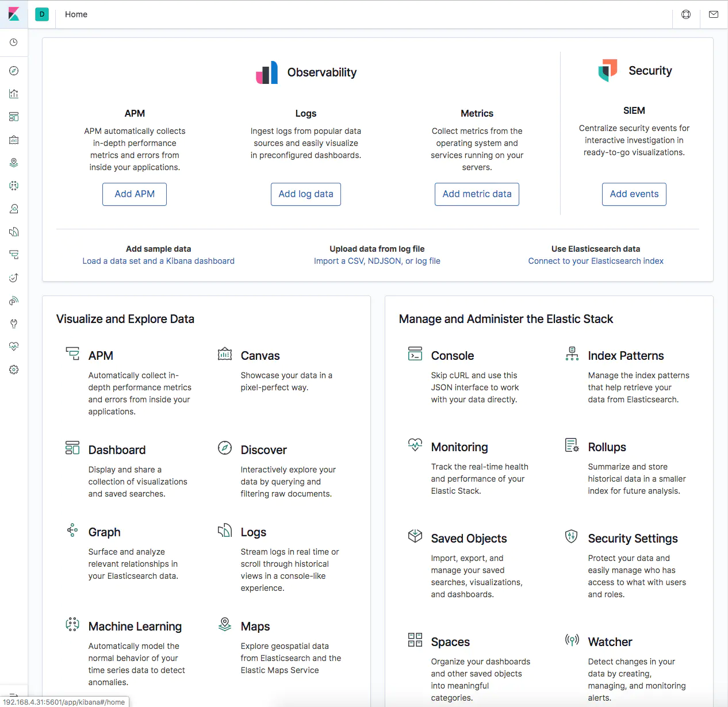
Task: Open Load a data set and Kibana dashboard link
Action: tap(158, 261)
